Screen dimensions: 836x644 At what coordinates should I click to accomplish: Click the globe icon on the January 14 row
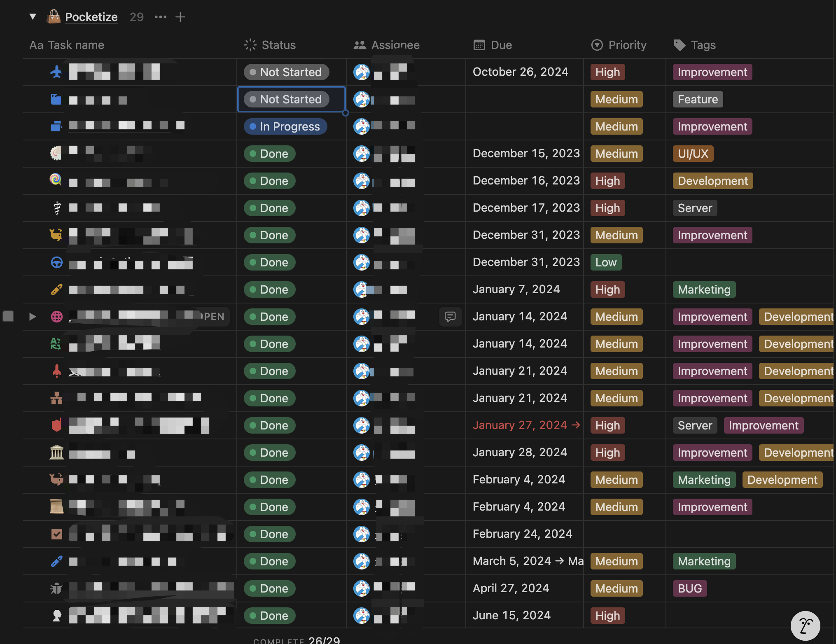coord(56,316)
